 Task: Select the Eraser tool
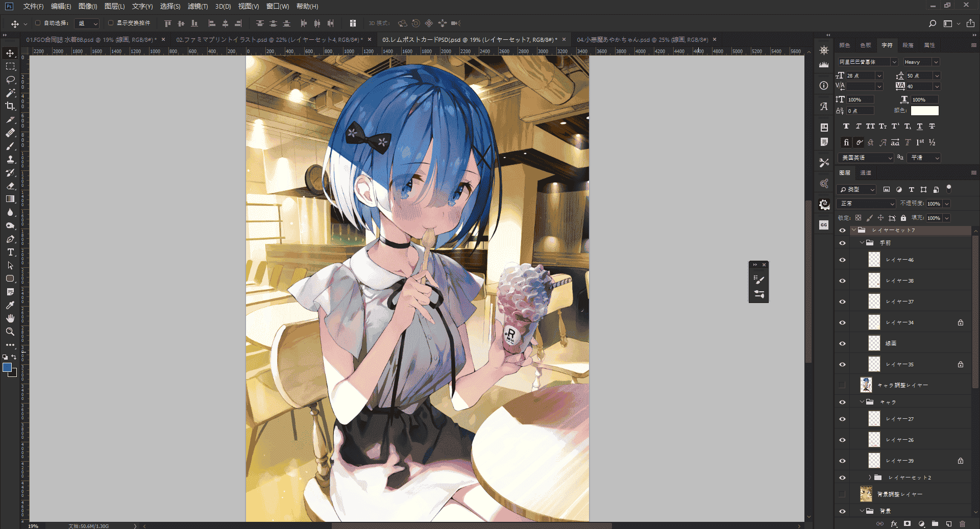(x=10, y=186)
